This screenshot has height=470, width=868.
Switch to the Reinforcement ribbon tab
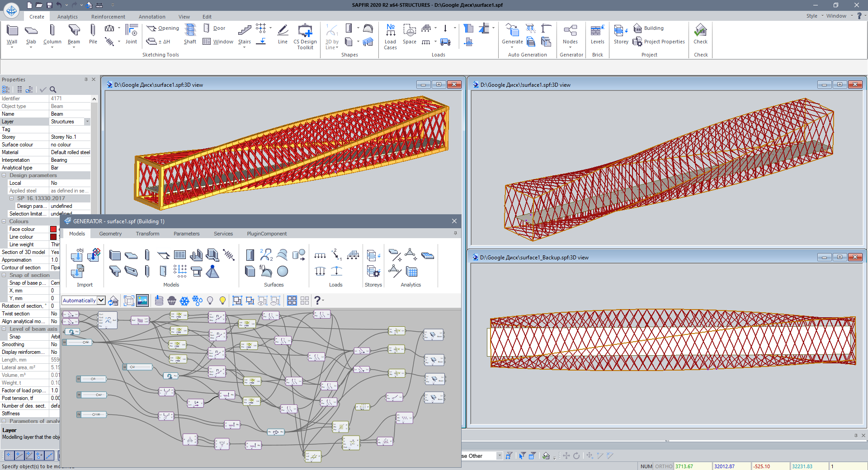108,17
